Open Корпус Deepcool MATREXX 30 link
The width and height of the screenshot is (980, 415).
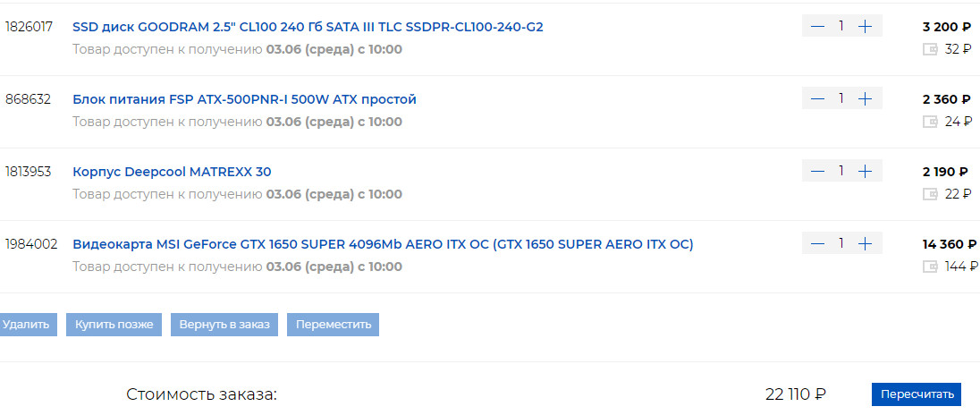[172, 172]
